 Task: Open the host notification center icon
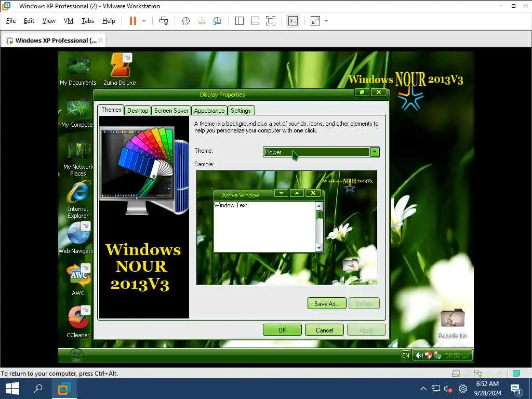(x=516, y=389)
